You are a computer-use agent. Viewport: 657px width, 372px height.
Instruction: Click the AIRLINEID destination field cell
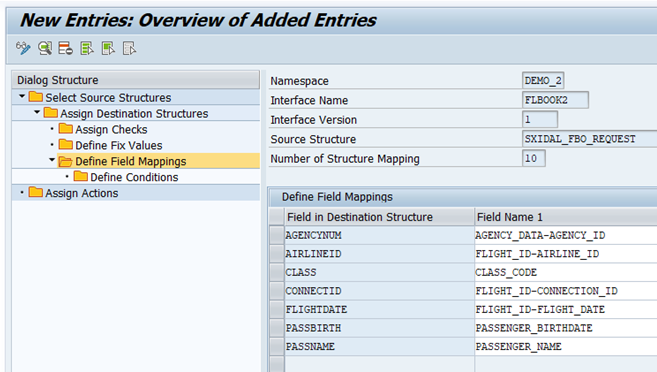379,253
